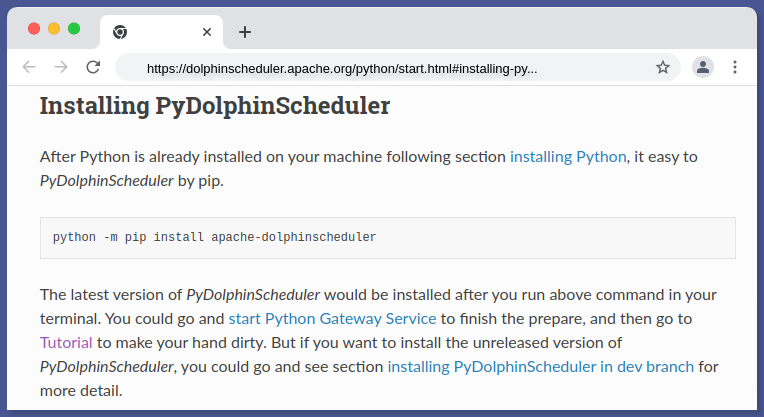The image size is (764, 417).
Task: Go back to the previous page
Action: point(29,67)
